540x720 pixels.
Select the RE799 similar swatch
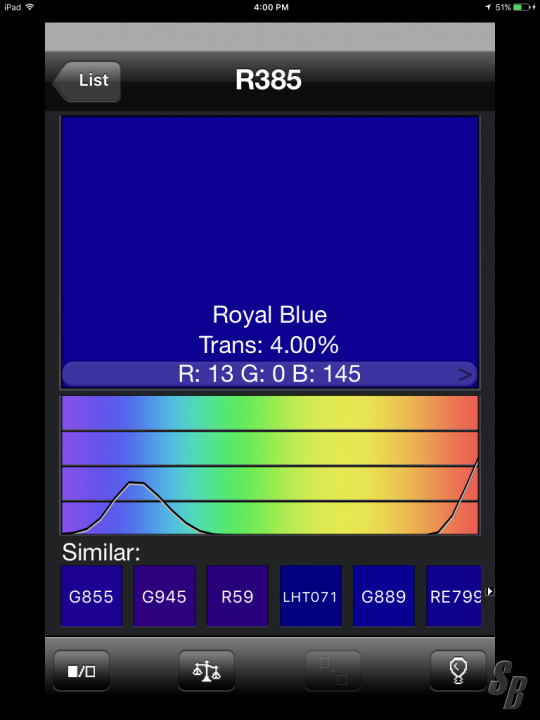click(454, 596)
